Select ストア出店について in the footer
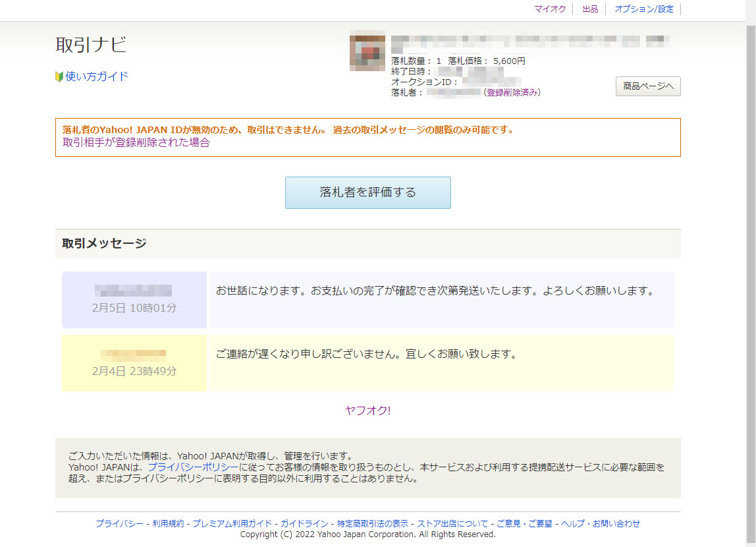Screen dimensions: 756x547 [x=452, y=524]
